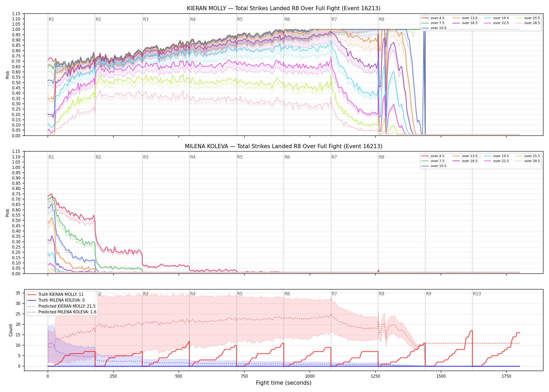549x392 pixels.
Task: Click the KIERAN MOLLY chart title
Action: 284,8
